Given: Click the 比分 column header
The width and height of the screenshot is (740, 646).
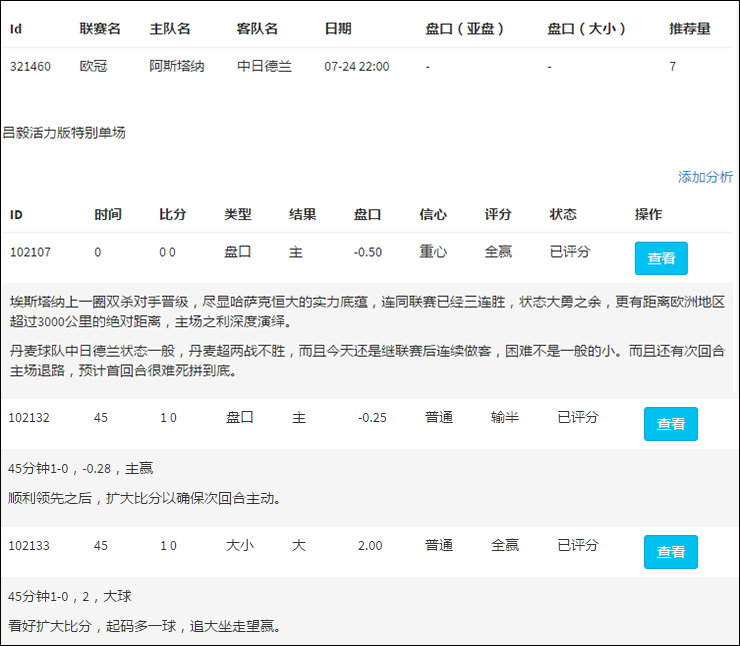Looking at the screenshot, I should click(173, 215).
